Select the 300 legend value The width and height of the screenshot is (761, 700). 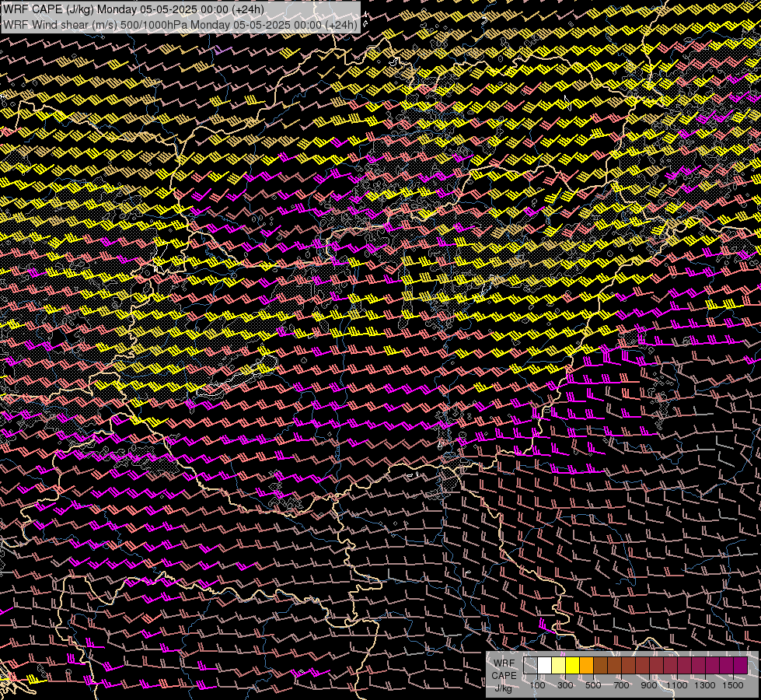click(565, 685)
